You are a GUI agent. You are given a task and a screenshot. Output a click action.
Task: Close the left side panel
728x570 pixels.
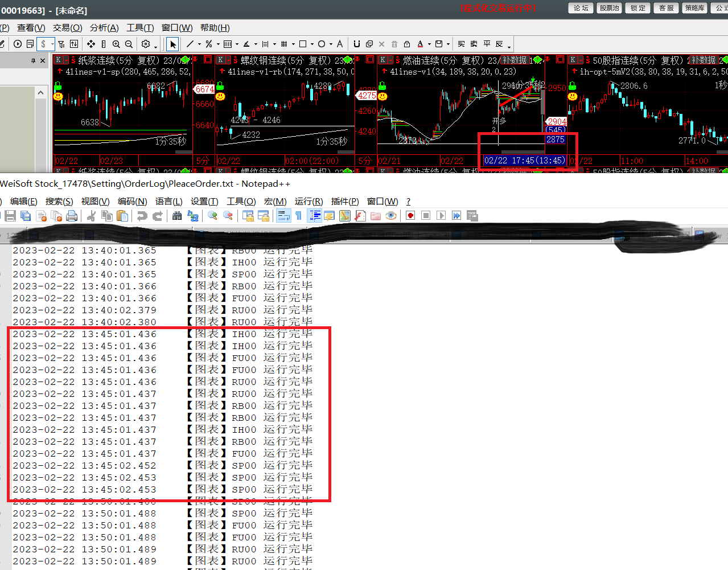click(43, 60)
